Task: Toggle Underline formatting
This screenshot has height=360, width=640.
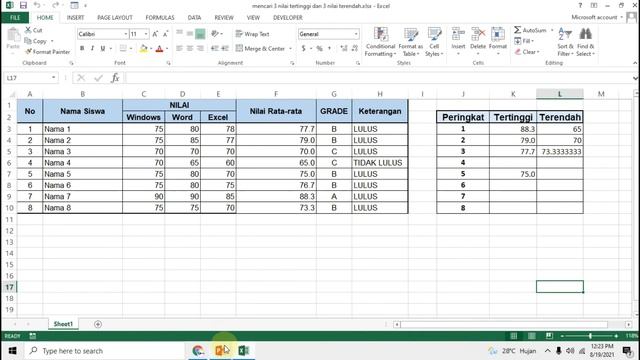Action: (102, 49)
